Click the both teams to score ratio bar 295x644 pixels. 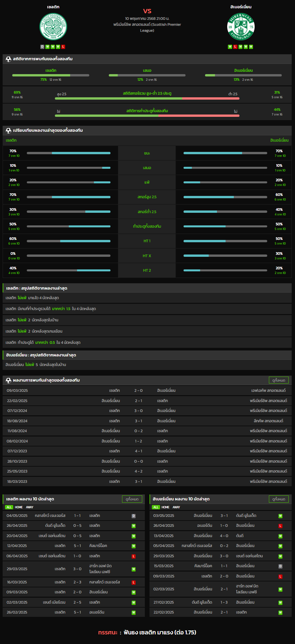pyautogui.click(x=147, y=115)
